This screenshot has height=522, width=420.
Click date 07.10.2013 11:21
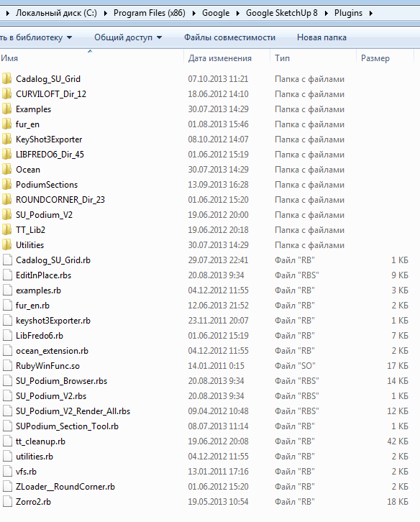click(x=218, y=79)
